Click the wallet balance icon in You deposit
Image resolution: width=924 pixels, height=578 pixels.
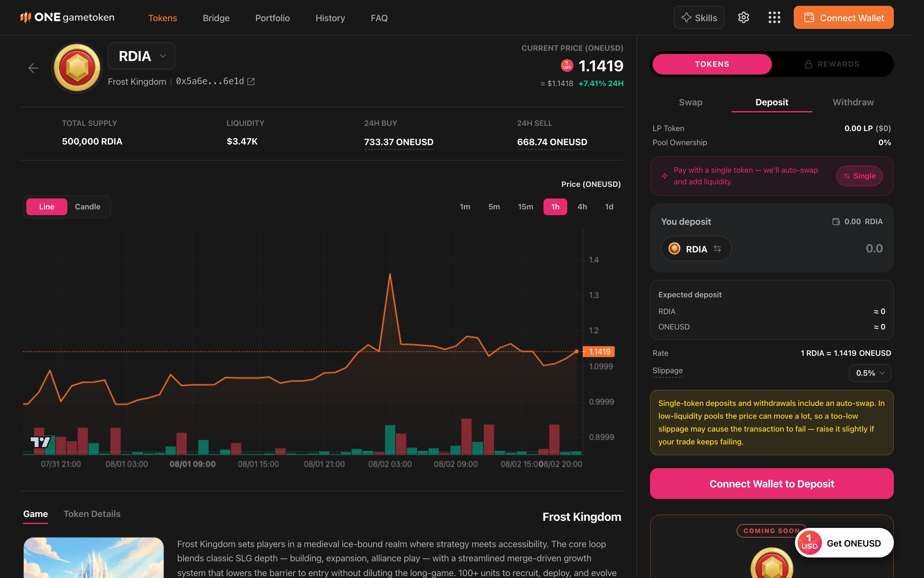pos(836,222)
